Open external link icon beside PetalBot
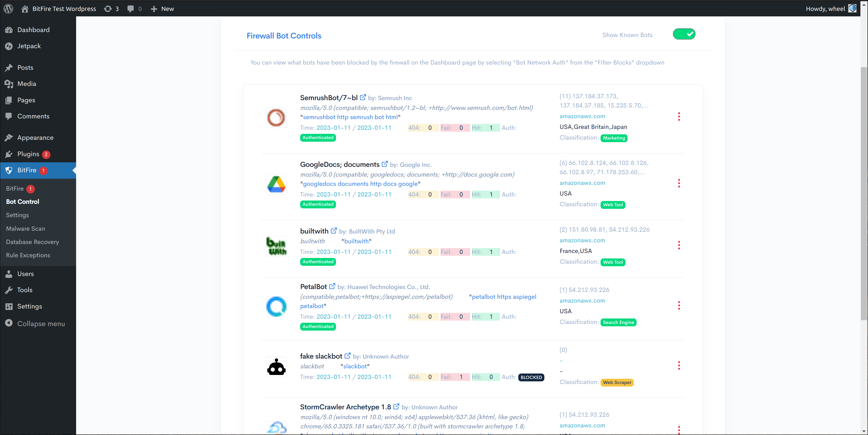Viewport: 868px width, 435px height. pos(332,286)
